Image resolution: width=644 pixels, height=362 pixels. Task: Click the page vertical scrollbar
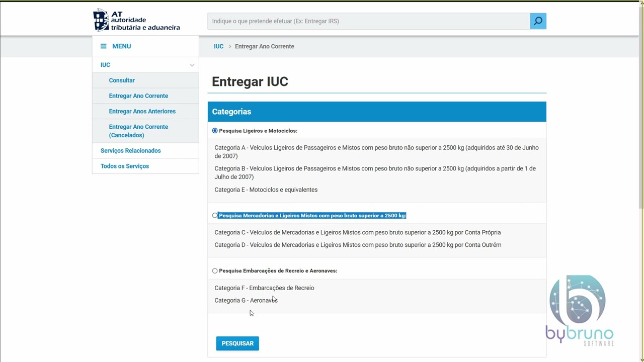click(641, 181)
